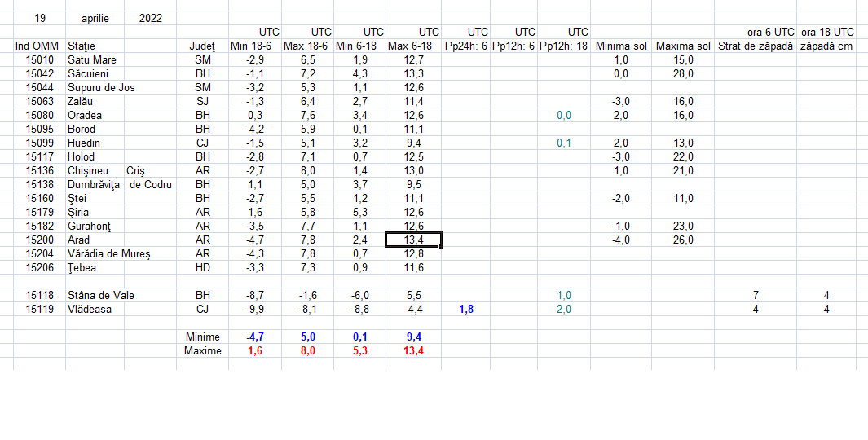Click Huedin's Pp12h value '0,1'

564,143
